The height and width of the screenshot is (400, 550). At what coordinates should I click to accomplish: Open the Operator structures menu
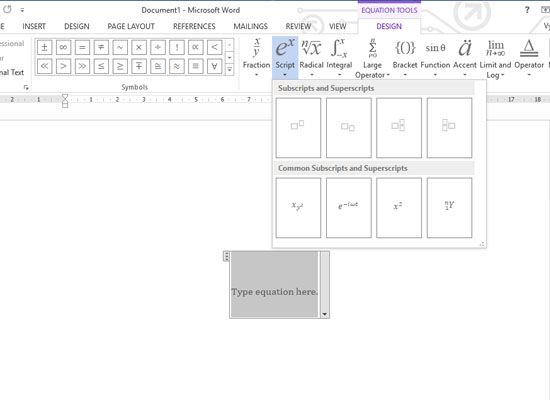529,58
